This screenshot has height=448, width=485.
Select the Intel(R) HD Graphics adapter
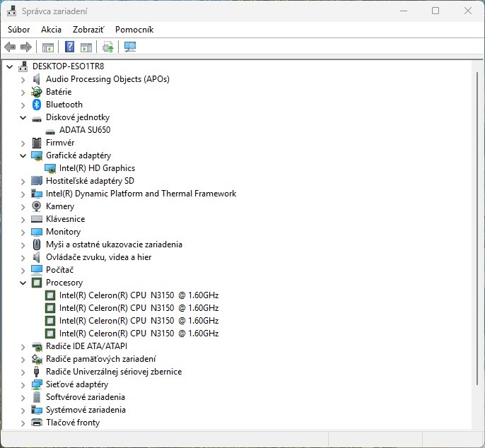[97, 168]
